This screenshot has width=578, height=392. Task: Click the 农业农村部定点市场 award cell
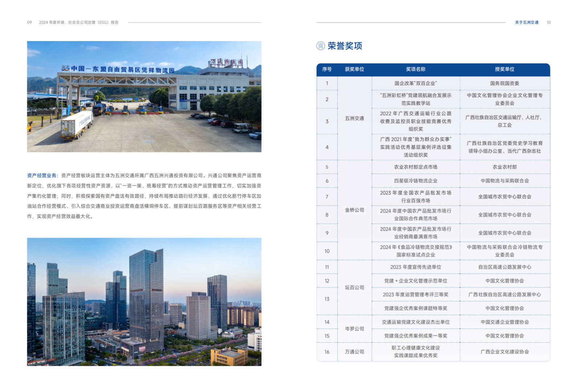(x=416, y=167)
